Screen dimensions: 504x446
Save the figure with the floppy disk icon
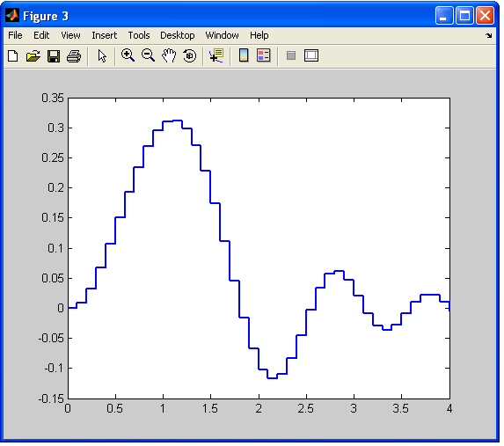pos(54,56)
